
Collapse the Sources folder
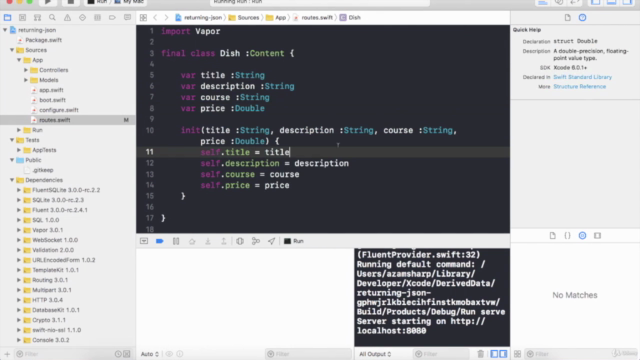(x=12, y=50)
